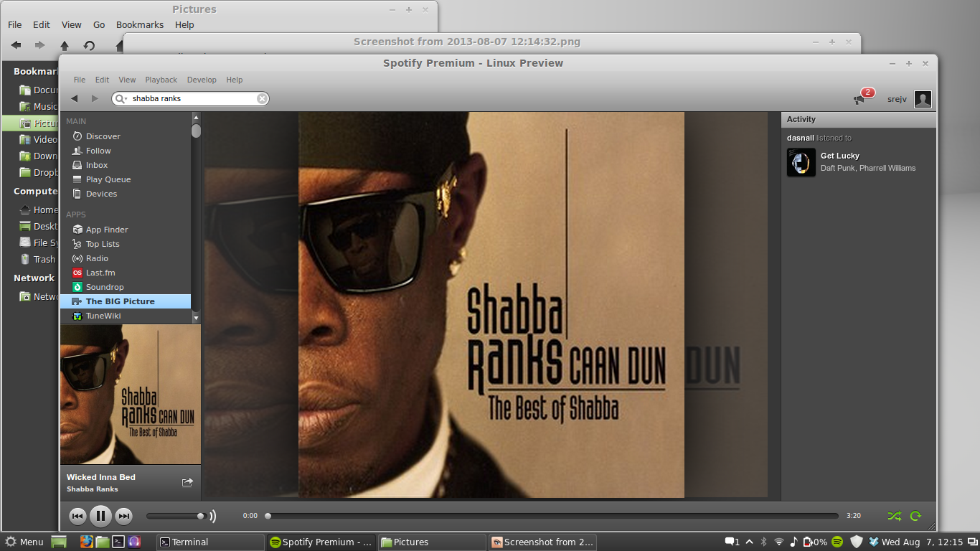980x551 pixels.
Task: Open the Dropbox tray icon
Action: point(873,542)
